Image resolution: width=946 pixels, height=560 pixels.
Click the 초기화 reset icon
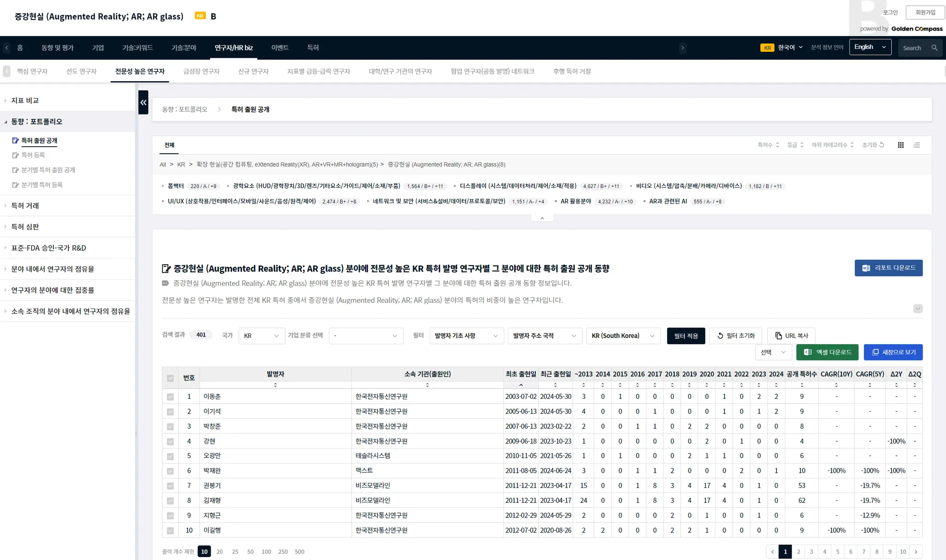tap(882, 145)
